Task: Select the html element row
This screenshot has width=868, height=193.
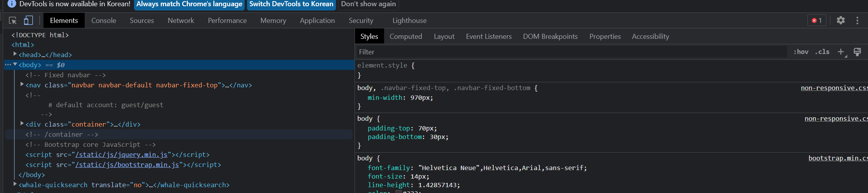Action: pos(23,45)
